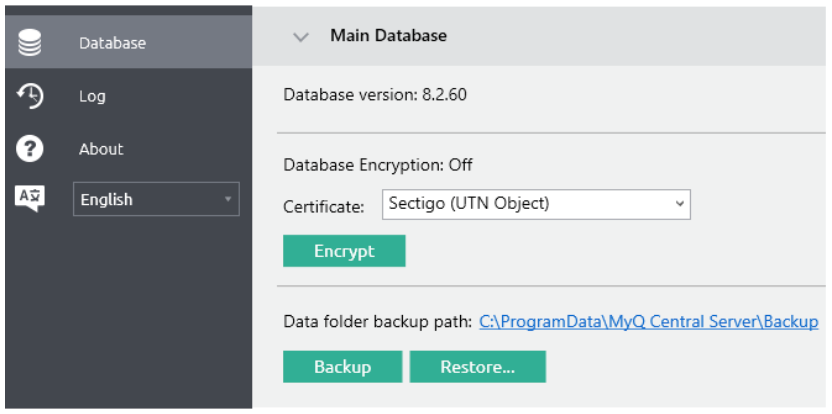Click the Log history clock icon
The height and width of the screenshot is (414, 832).
[30, 96]
